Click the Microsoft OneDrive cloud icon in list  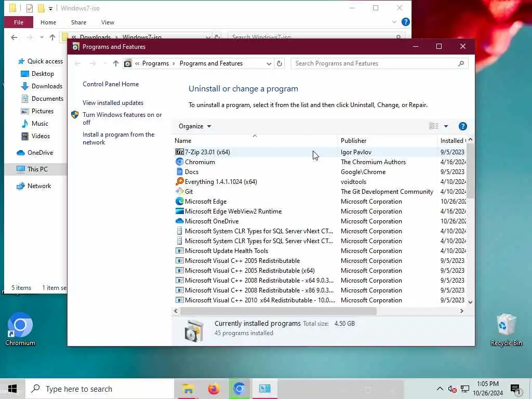click(179, 221)
